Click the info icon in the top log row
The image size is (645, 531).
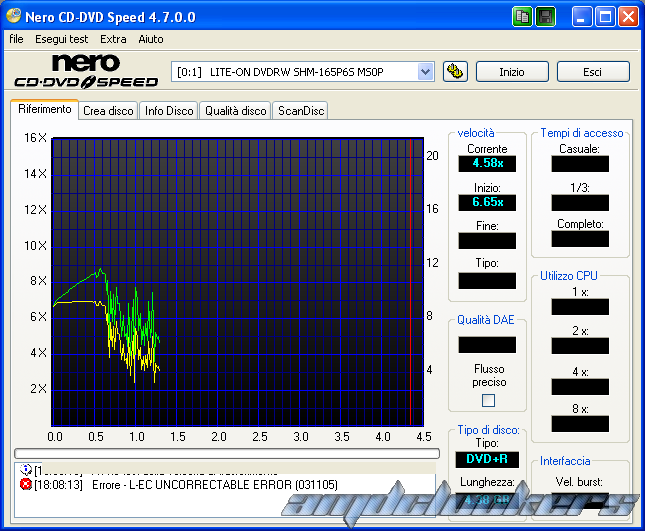coord(26,470)
